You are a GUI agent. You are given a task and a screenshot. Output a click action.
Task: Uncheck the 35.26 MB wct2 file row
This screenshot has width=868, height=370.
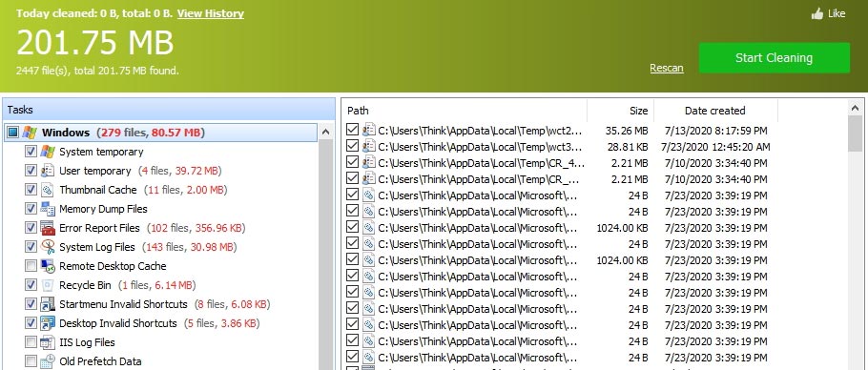[x=352, y=131]
